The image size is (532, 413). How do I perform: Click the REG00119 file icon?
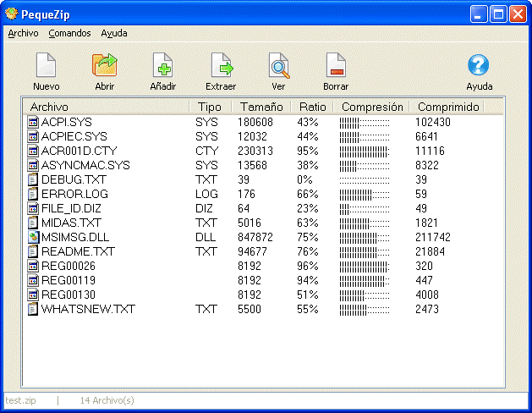(x=33, y=280)
